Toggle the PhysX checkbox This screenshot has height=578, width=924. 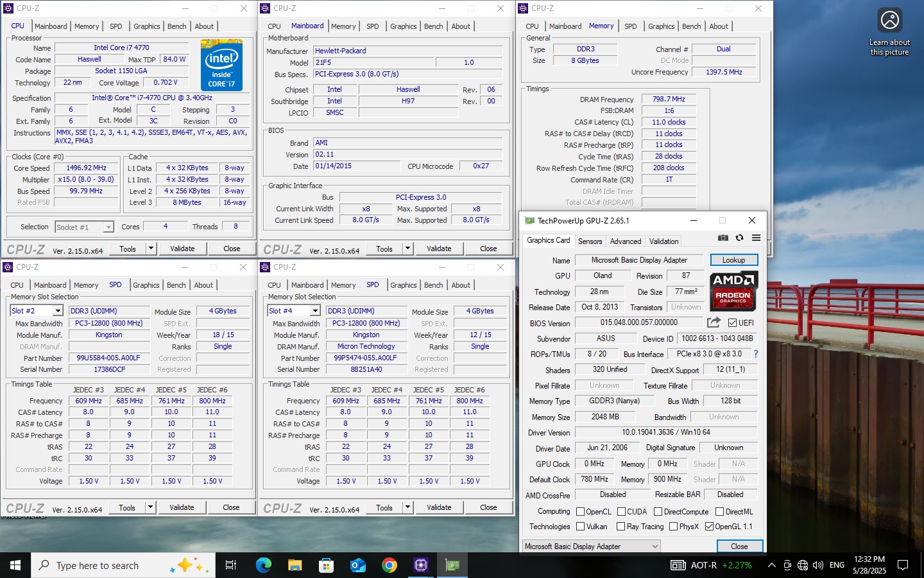pos(673,527)
